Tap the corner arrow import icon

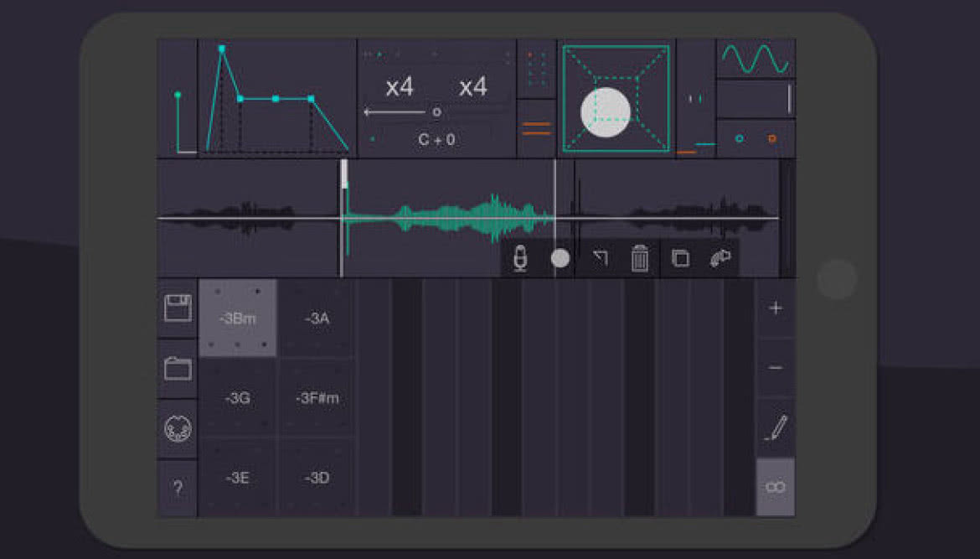[600, 257]
